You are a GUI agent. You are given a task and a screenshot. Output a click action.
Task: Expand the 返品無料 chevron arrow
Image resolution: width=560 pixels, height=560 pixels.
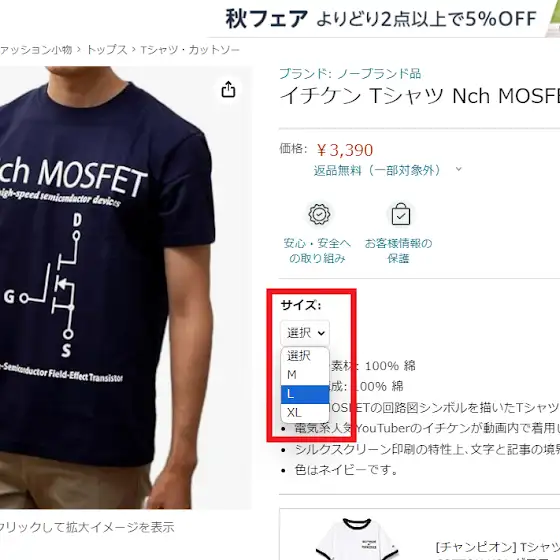(459, 169)
